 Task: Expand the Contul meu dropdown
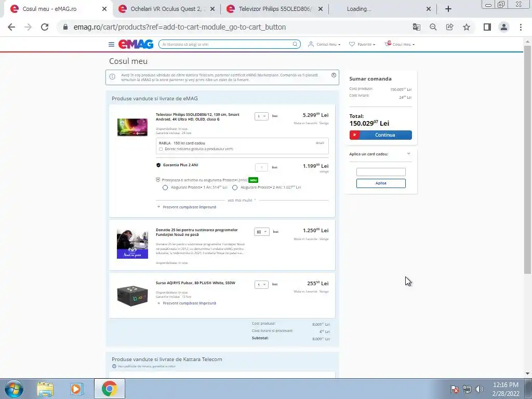328,45
